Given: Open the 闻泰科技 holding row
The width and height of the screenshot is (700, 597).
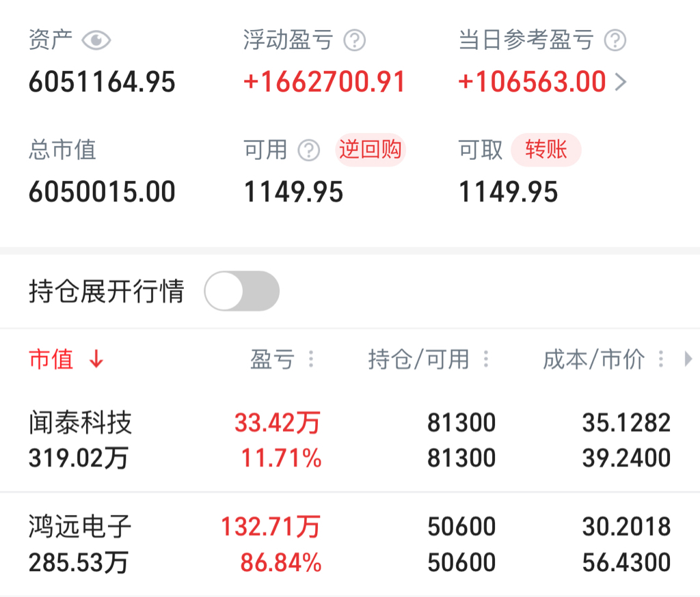Looking at the screenshot, I should (350, 440).
